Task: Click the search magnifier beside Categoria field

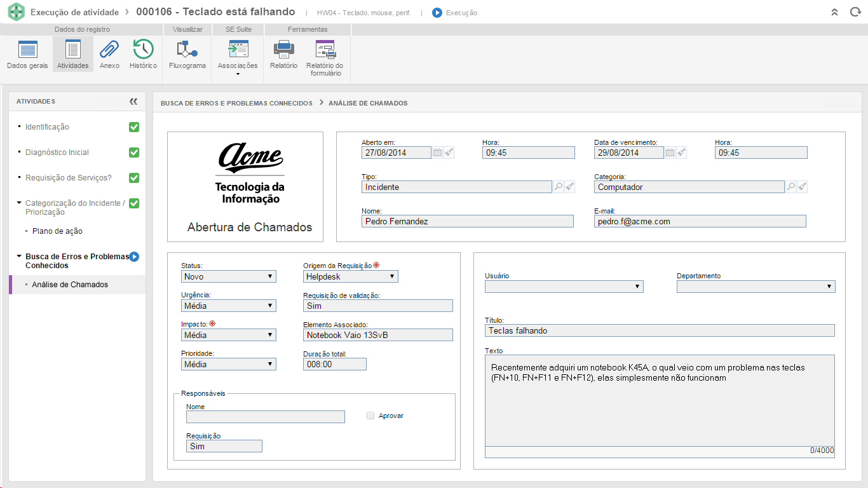Action: click(x=791, y=187)
